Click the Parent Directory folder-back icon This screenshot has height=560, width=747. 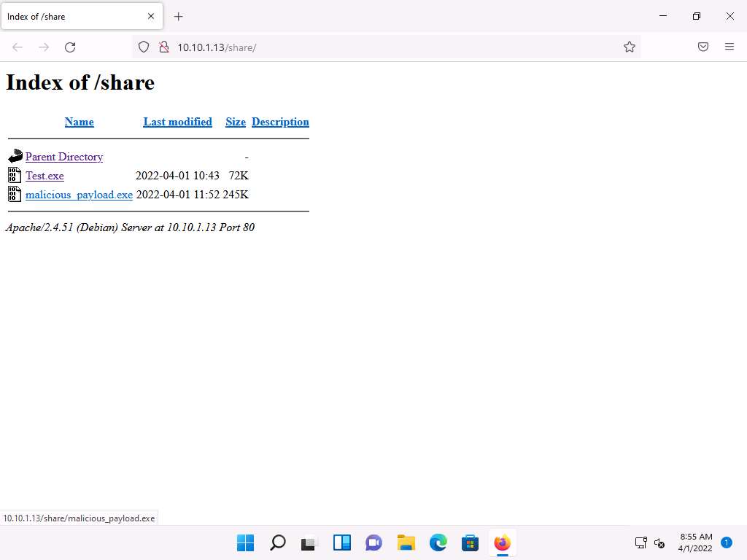click(x=15, y=156)
